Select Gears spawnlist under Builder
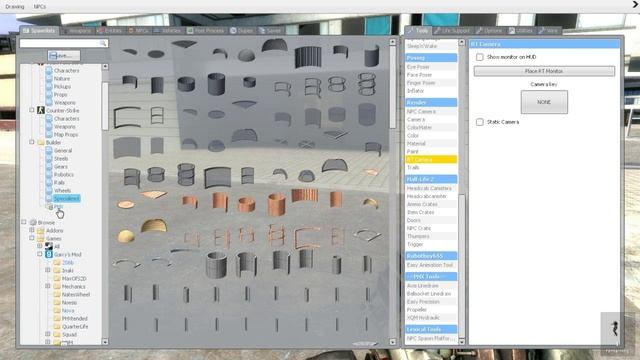The width and height of the screenshot is (640, 360). pos(61,167)
